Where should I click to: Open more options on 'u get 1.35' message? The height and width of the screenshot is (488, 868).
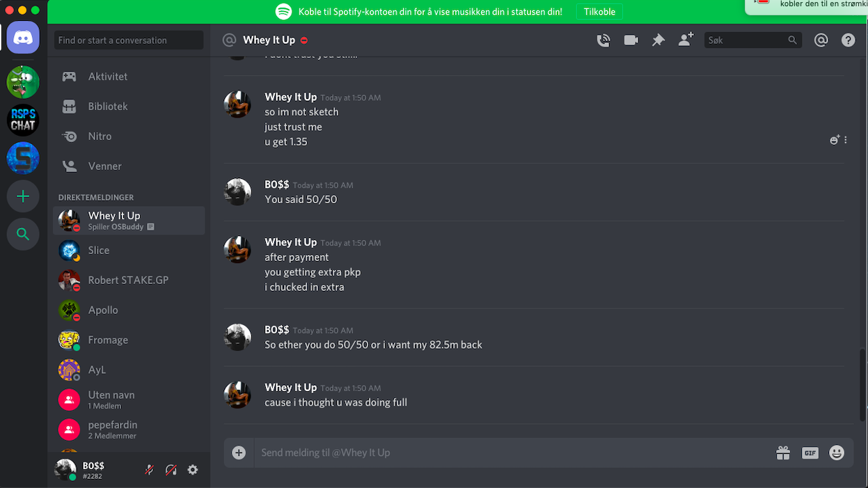[846, 140]
